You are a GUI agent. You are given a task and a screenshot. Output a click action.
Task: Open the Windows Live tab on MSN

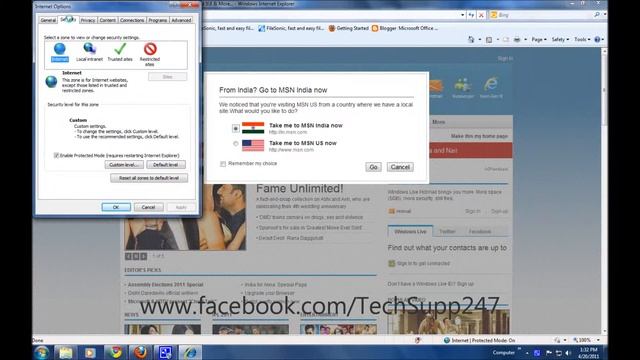click(410, 231)
